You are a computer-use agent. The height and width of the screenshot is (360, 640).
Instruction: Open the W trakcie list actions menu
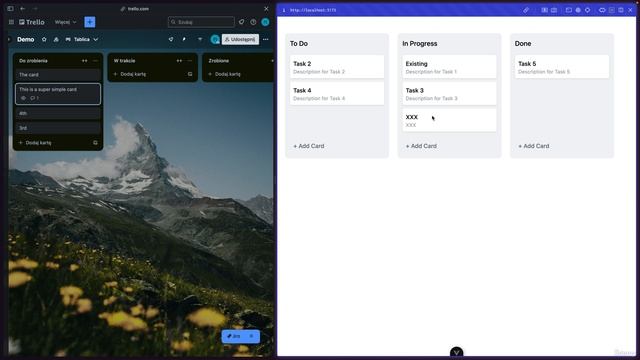(190, 61)
